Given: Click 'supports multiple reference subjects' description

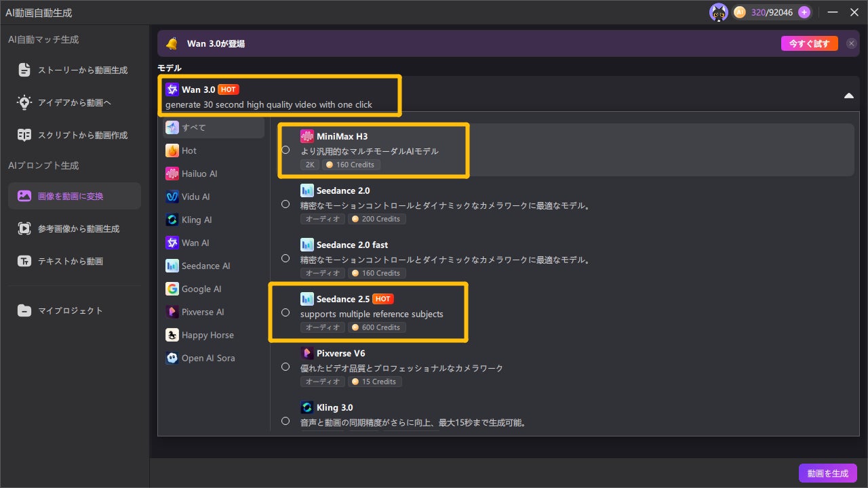Looking at the screenshot, I should coord(372,314).
